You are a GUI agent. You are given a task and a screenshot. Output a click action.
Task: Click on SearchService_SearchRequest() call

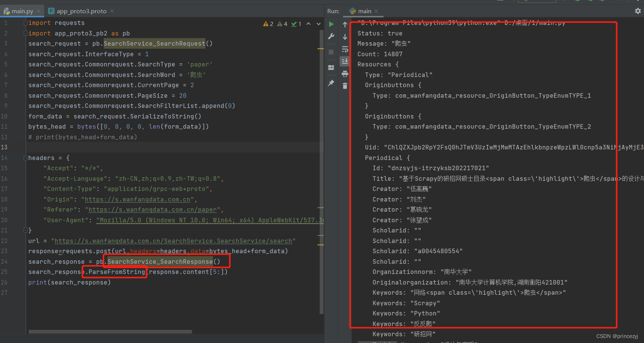pos(158,44)
